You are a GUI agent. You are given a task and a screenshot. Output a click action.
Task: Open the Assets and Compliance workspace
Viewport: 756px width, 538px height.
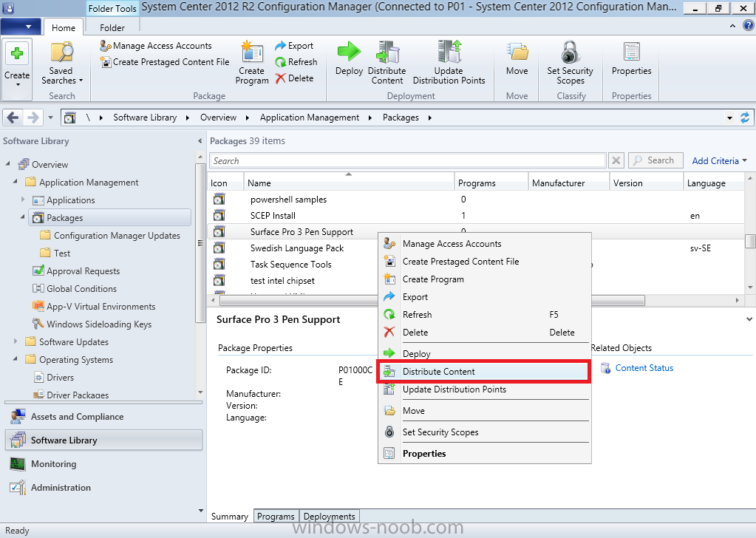pos(103,417)
